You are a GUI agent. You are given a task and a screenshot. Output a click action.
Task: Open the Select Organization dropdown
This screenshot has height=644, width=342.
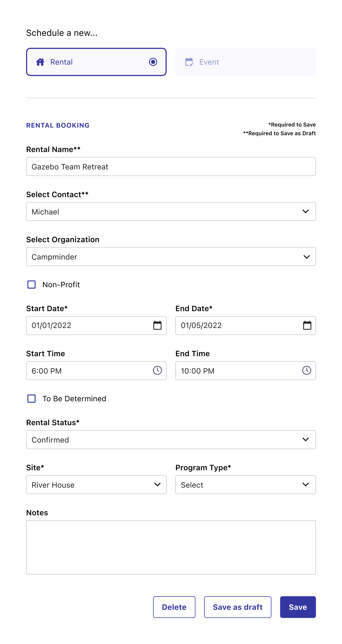pyautogui.click(x=171, y=257)
